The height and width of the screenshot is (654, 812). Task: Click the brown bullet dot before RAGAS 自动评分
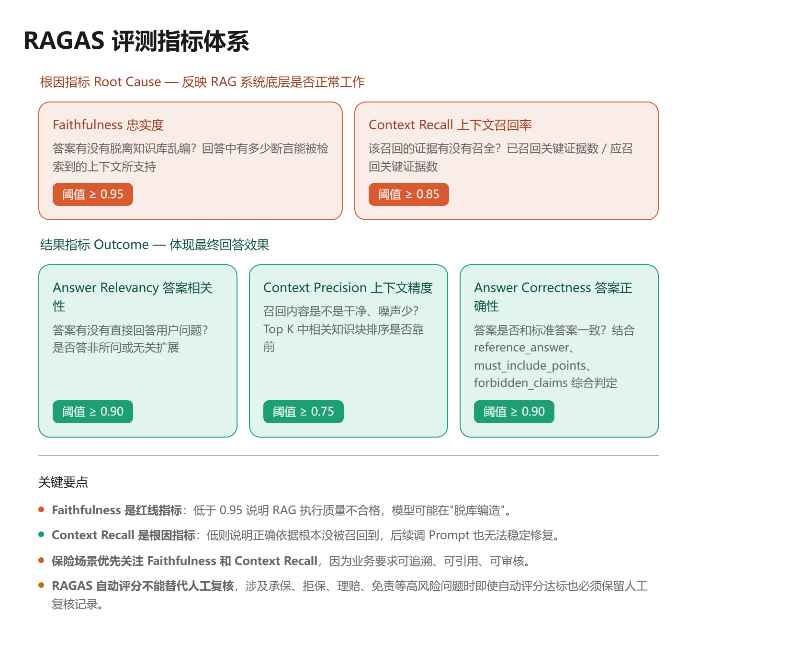pyautogui.click(x=41, y=585)
